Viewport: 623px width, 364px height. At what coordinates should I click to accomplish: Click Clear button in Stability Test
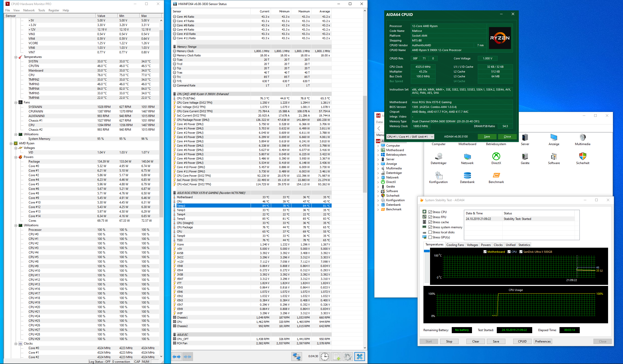[x=476, y=341]
